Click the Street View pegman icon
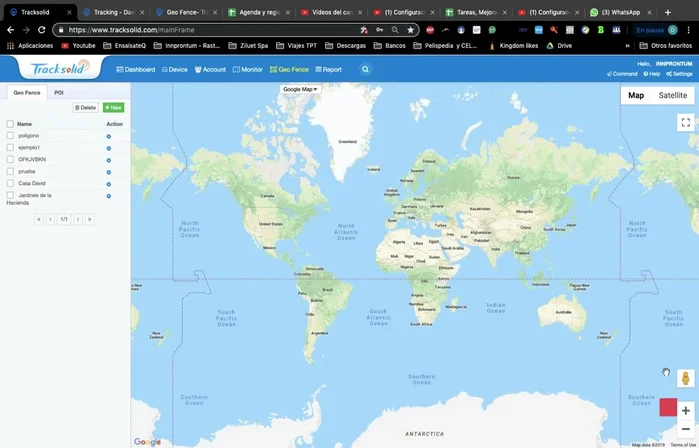Viewport: 699px width, 448px height. point(686,378)
